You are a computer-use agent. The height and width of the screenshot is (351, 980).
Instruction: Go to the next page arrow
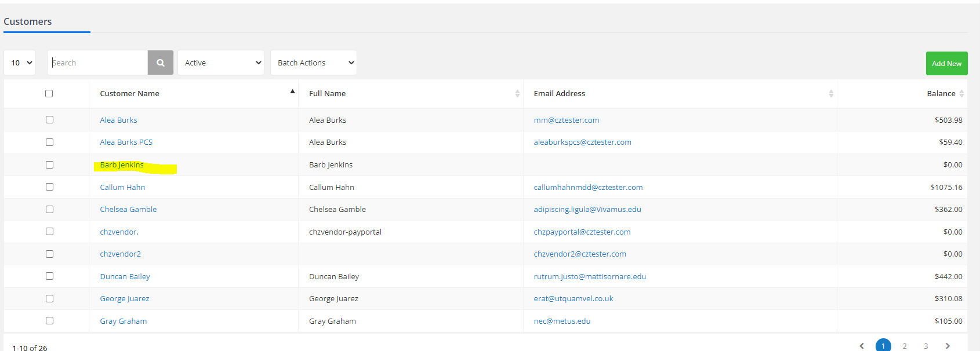(x=948, y=346)
